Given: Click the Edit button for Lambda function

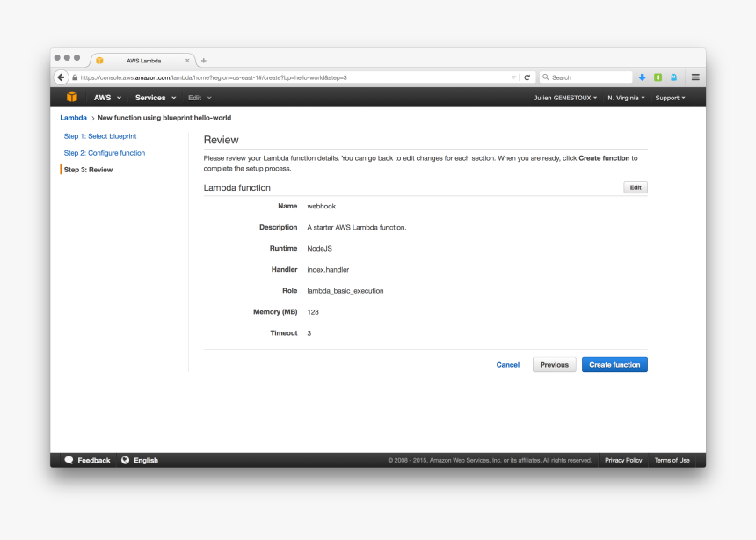Looking at the screenshot, I should click(x=635, y=187).
